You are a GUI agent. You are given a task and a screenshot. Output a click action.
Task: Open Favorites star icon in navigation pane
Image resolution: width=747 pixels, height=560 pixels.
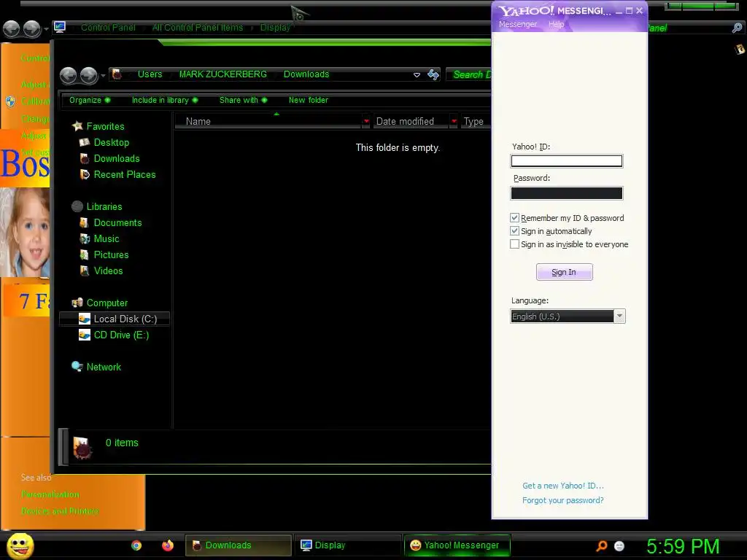pyautogui.click(x=77, y=126)
